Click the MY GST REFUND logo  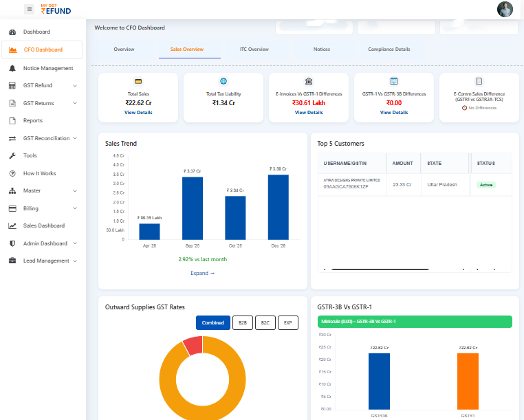pyautogui.click(x=56, y=10)
